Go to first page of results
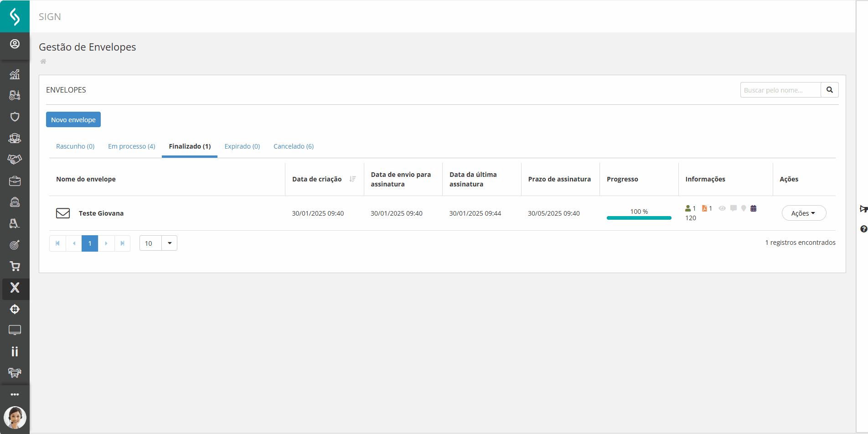868x434 pixels. [x=57, y=243]
